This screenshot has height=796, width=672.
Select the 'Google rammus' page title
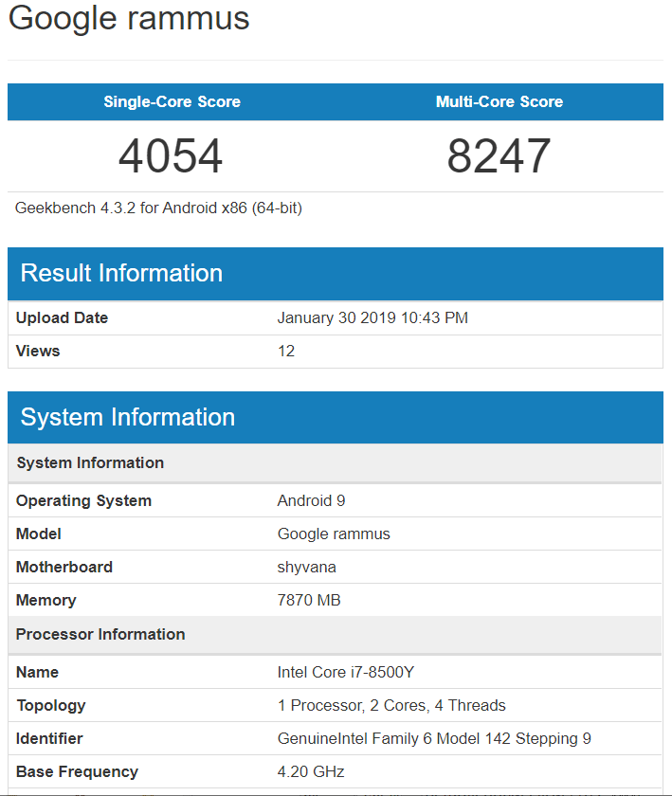(x=129, y=19)
